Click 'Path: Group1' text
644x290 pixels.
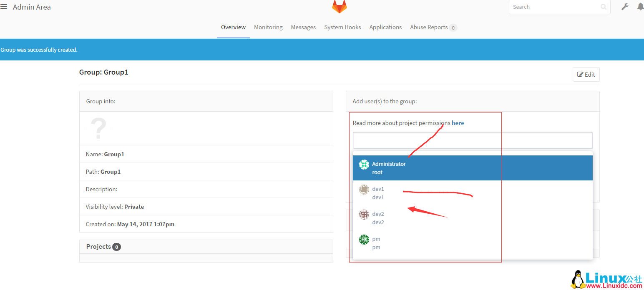103,172
